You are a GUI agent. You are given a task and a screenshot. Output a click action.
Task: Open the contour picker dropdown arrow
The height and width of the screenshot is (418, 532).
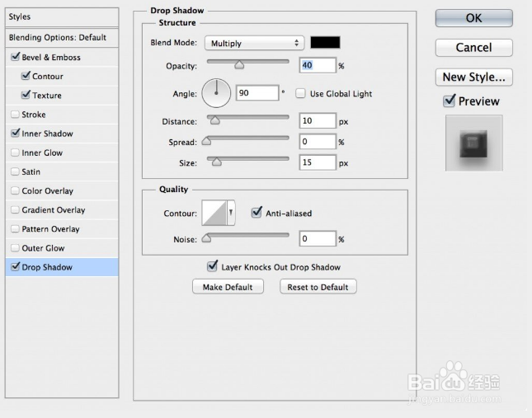point(231,213)
